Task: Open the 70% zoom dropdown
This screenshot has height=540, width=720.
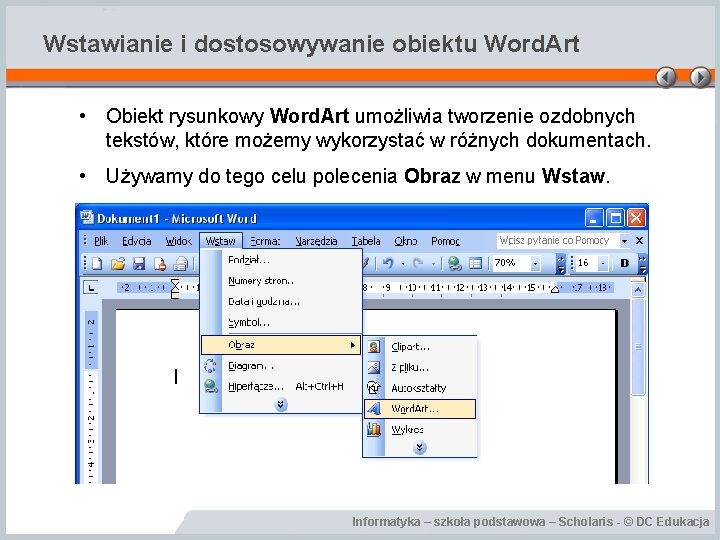Action: point(535,264)
